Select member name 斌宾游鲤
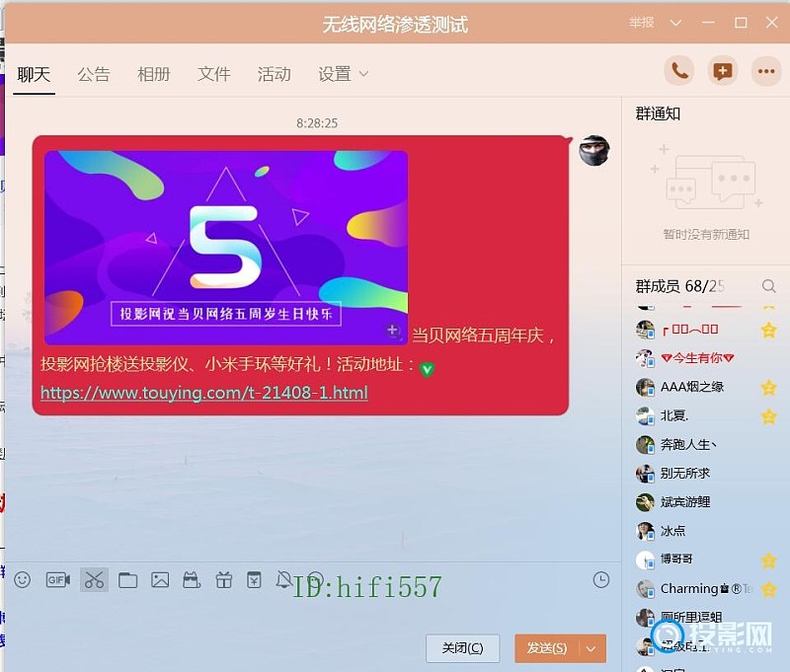Image resolution: width=790 pixels, height=672 pixels. [685, 502]
